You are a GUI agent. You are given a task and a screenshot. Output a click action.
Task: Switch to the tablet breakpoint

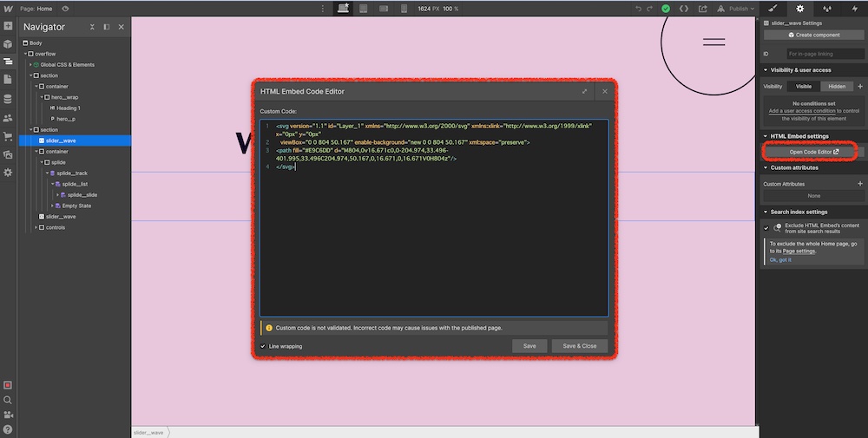tap(363, 9)
